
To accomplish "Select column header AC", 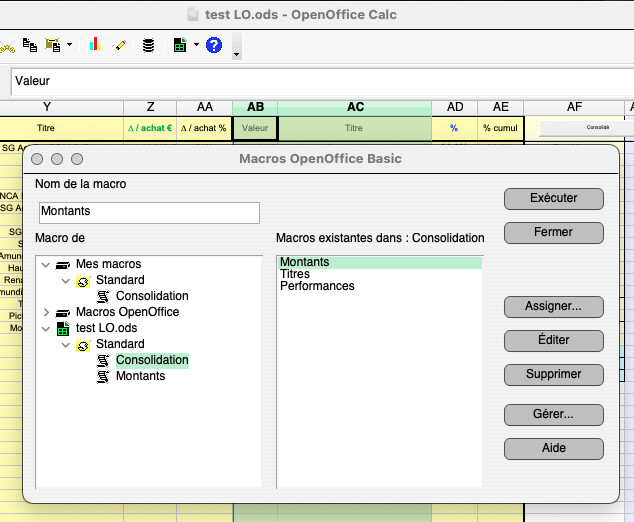I will click(x=355, y=107).
